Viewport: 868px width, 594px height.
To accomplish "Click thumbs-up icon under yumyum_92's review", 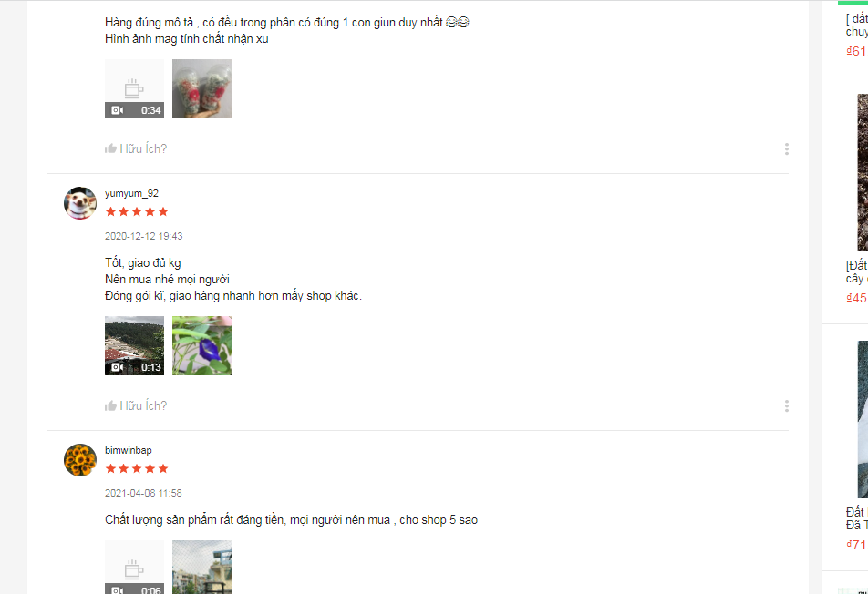I will tap(110, 406).
